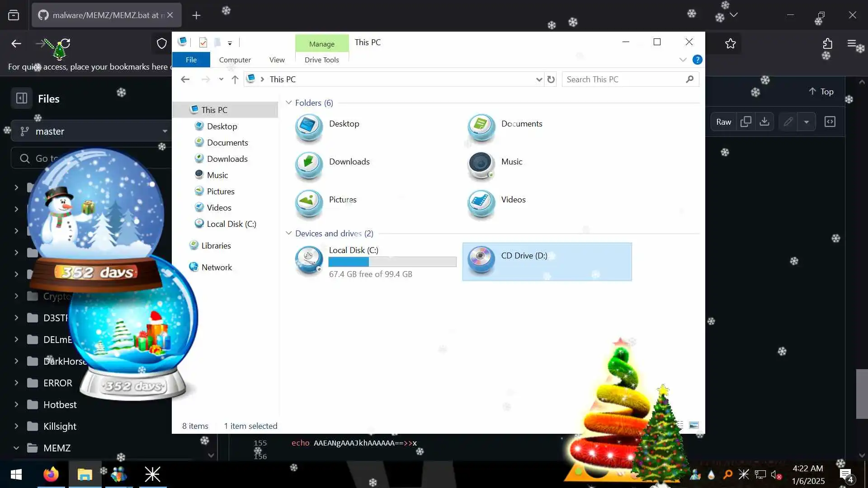Image resolution: width=868 pixels, height=488 pixels.
Task: Click the Firefox extensions puzzle icon
Action: point(827,44)
